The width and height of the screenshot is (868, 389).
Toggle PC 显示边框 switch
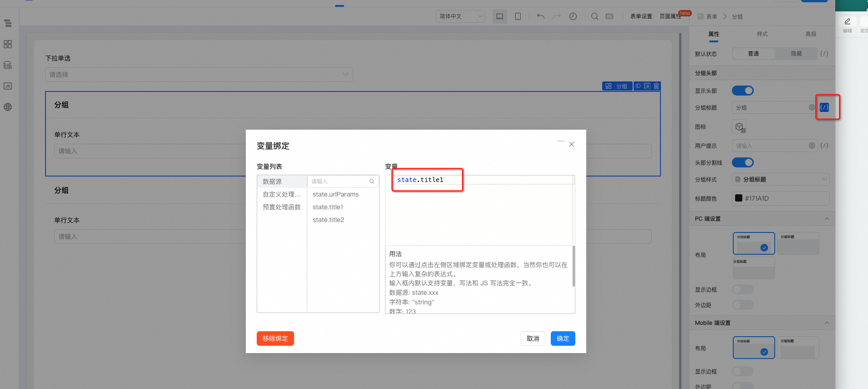(743, 289)
